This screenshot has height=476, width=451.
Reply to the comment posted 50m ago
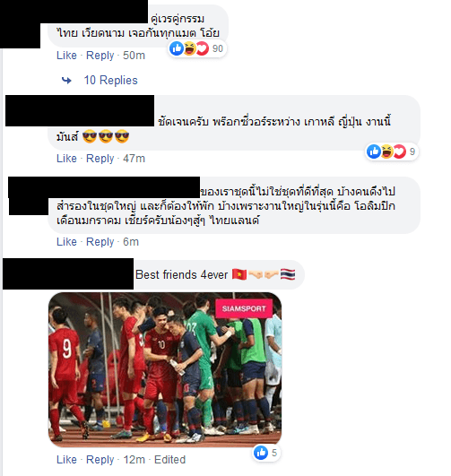point(100,56)
